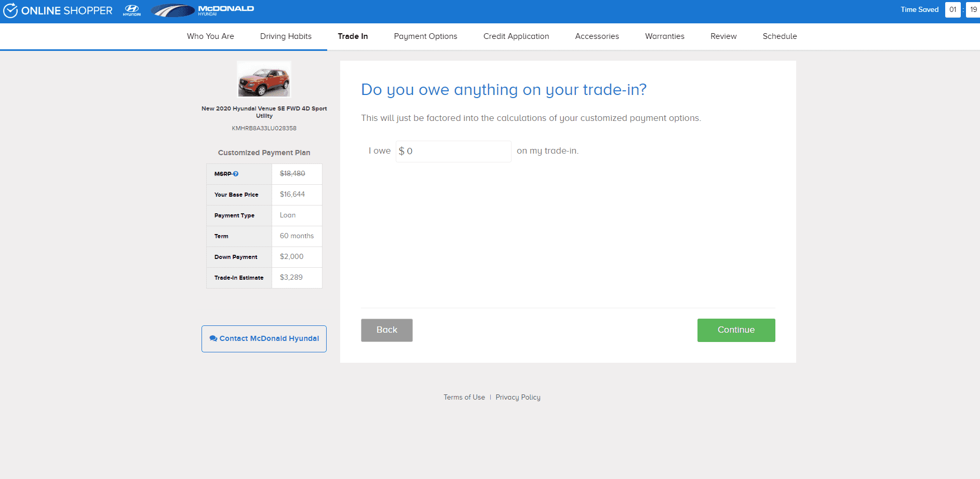
Task: Click the heading Do you owe anything
Action: 504,90
